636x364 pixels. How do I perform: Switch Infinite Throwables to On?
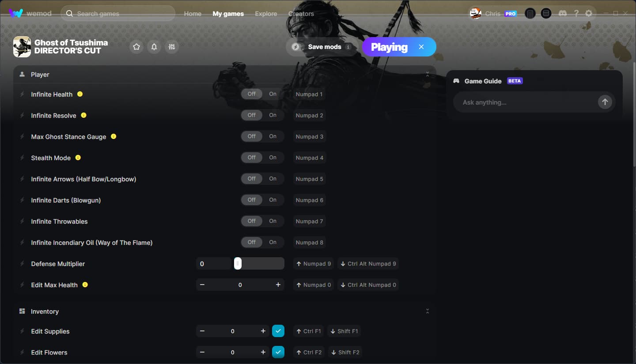click(273, 221)
